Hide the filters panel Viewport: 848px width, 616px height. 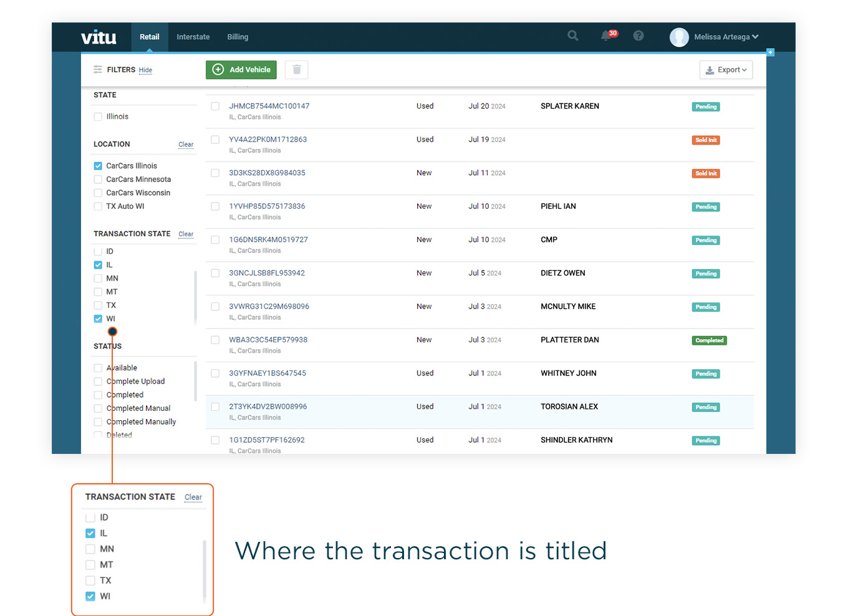145,70
